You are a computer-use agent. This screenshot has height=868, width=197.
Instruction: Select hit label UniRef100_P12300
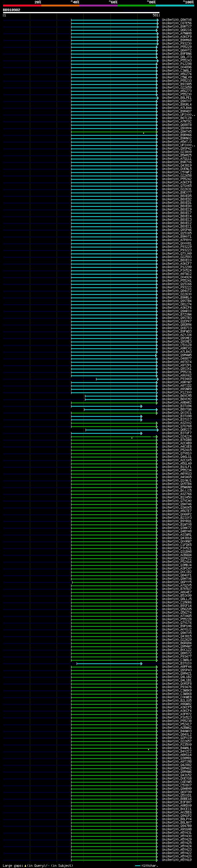point(177,393)
